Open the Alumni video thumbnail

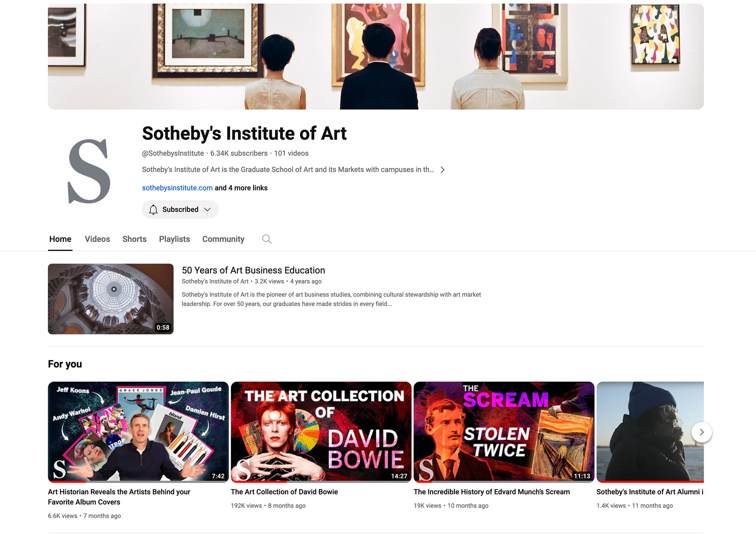click(x=650, y=432)
